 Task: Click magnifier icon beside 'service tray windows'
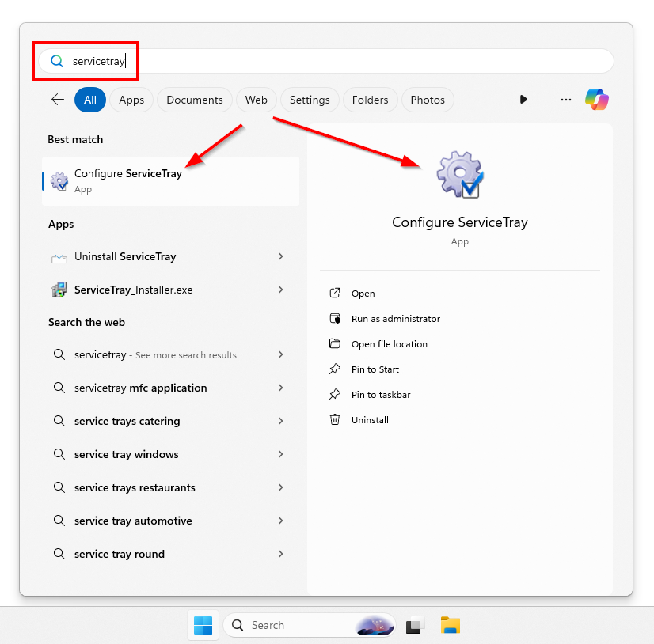point(59,454)
